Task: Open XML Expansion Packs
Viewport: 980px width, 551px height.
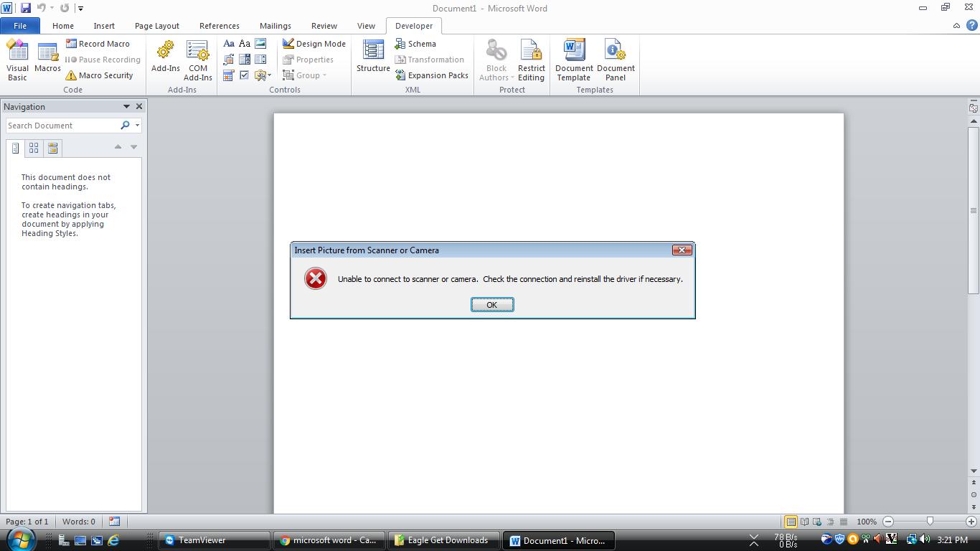Action: tap(432, 75)
